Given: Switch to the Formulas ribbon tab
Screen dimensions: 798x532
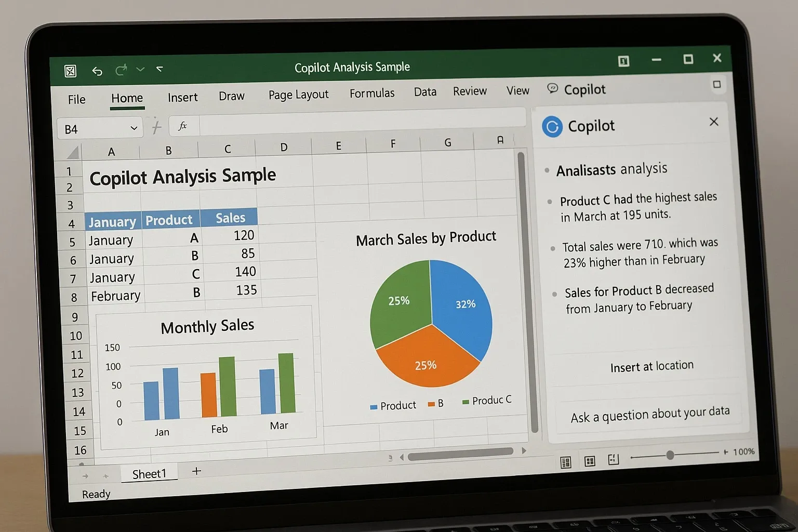Looking at the screenshot, I should (x=372, y=93).
